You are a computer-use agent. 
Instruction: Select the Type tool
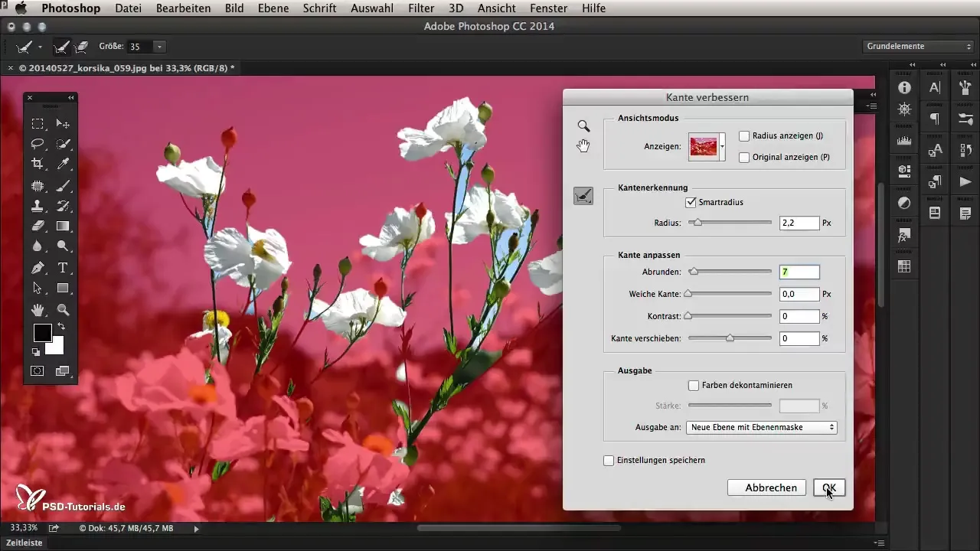(64, 268)
